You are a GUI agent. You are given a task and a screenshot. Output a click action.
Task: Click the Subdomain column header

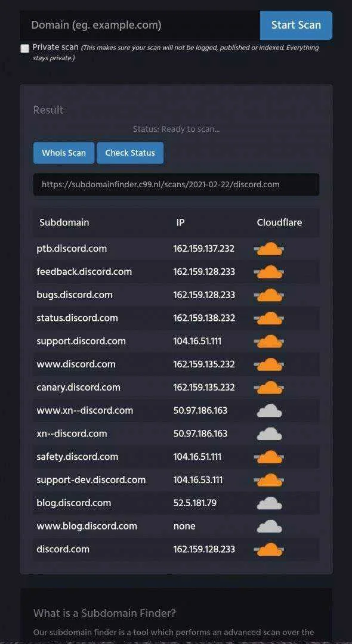[64, 222]
